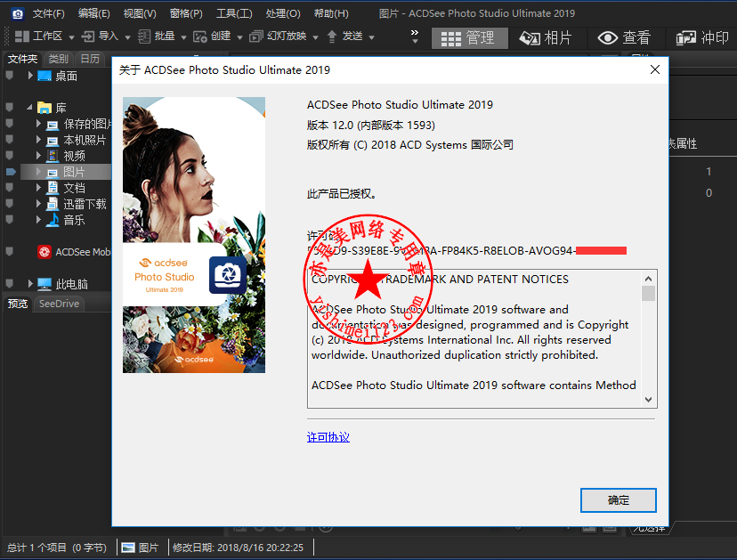The height and width of the screenshot is (560, 737).
Task: Open the Slideshow (幻灯放映) dropdown arrow
Action: pyautogui.click(x=315, y=37)
